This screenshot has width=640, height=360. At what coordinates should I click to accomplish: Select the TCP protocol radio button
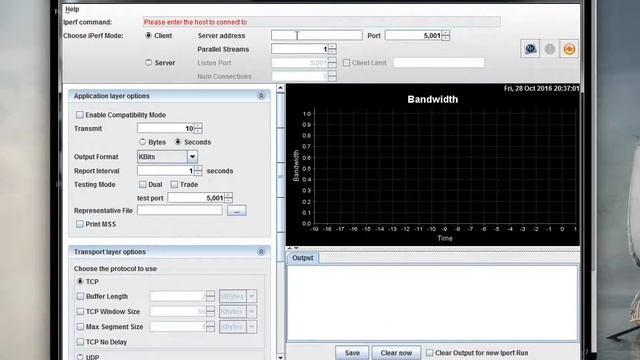(80, 282)
